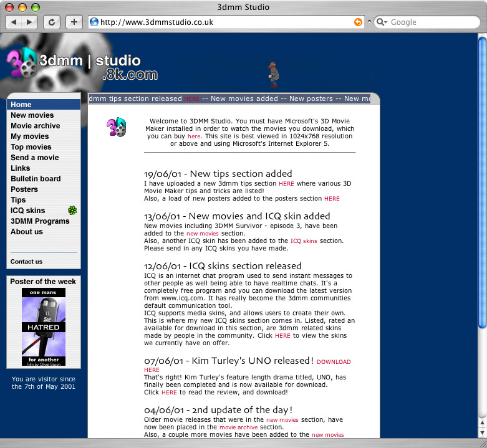Click in the Google search field
This screenshot has height=448, width=487.
430,22
